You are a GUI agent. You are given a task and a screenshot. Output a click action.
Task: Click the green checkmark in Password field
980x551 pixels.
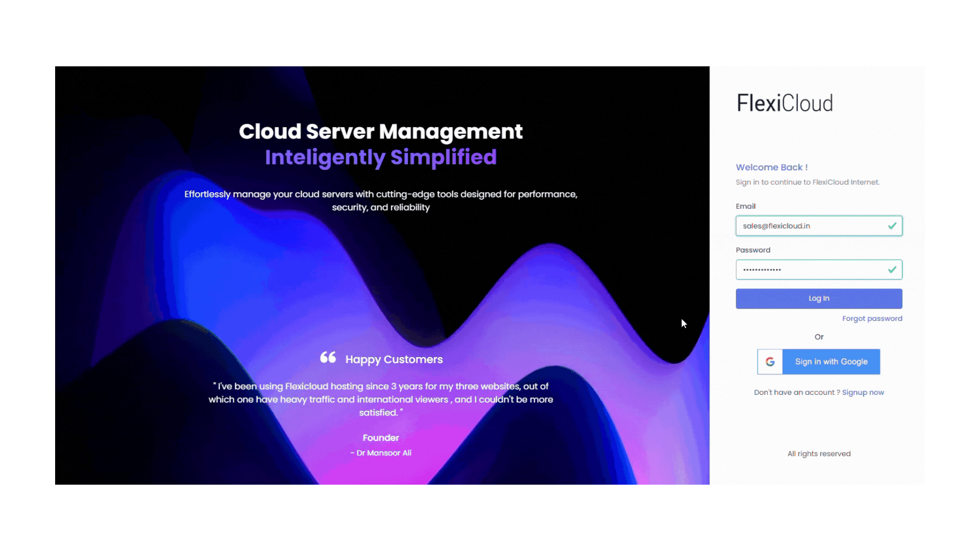pos(892,270)
